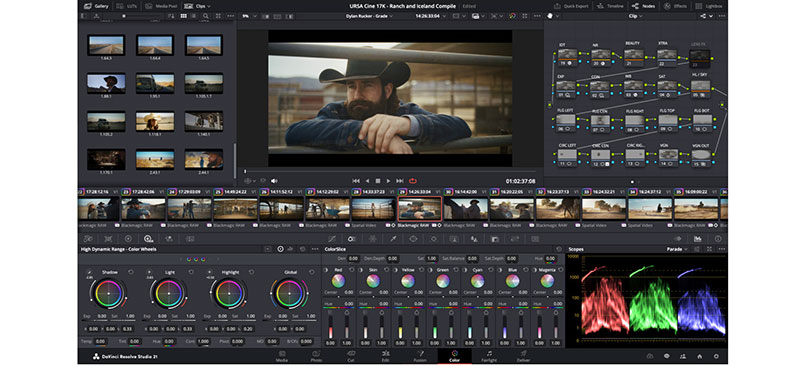This screenshot has height=366, width=800.
Task: Open the Magic Mask palette
Action: click(x=454, y=238)
